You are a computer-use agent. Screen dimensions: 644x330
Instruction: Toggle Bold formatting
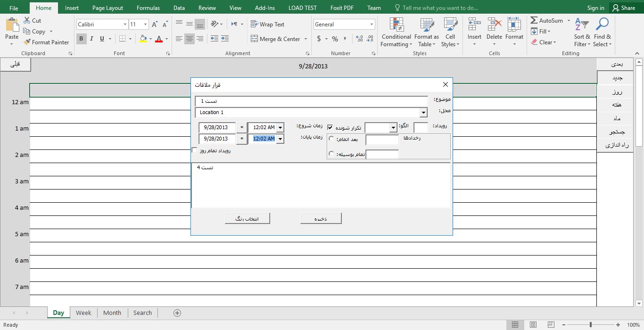pyautogui.click(x=81, y=39)
